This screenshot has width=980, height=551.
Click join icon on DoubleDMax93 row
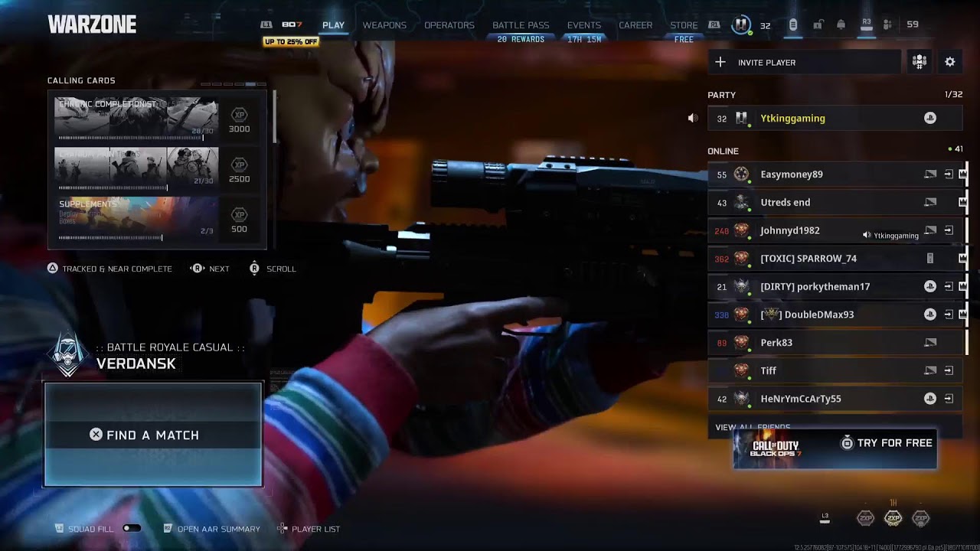click(x=949, y=315)
